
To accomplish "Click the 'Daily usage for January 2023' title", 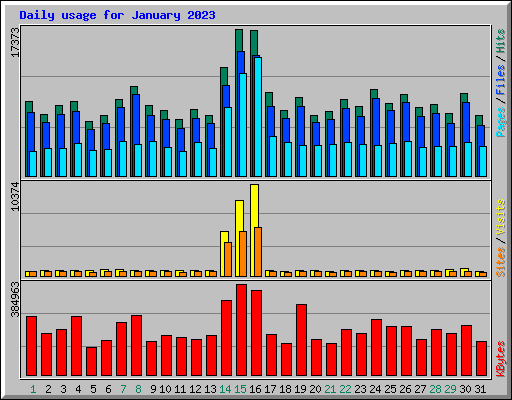I will [x=117, y=15].
